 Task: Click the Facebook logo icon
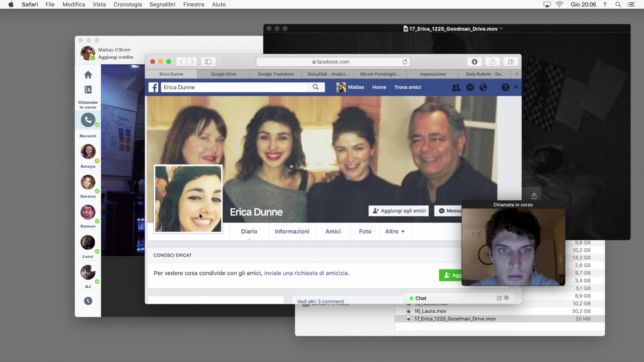(x=153, y=87)
